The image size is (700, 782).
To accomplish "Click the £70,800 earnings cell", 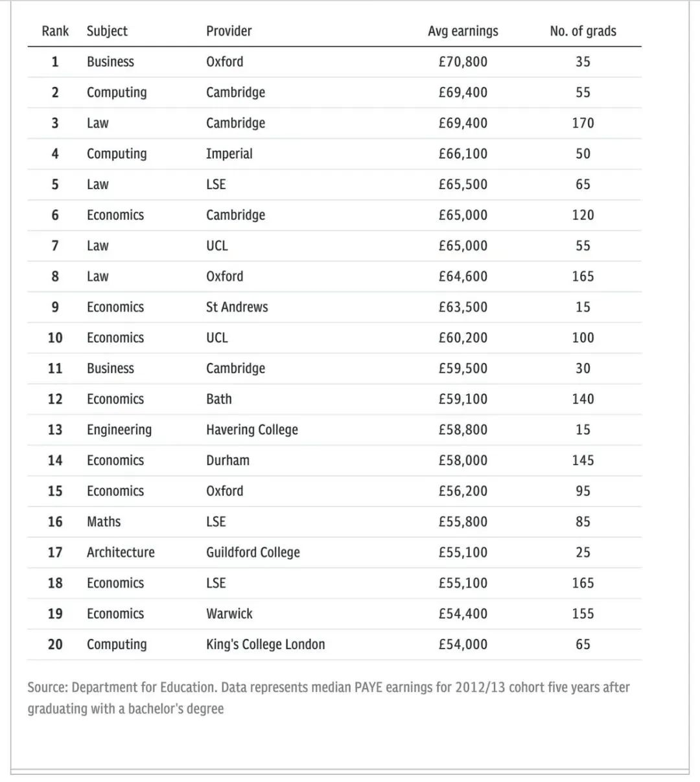I will (x=463, y=62).
